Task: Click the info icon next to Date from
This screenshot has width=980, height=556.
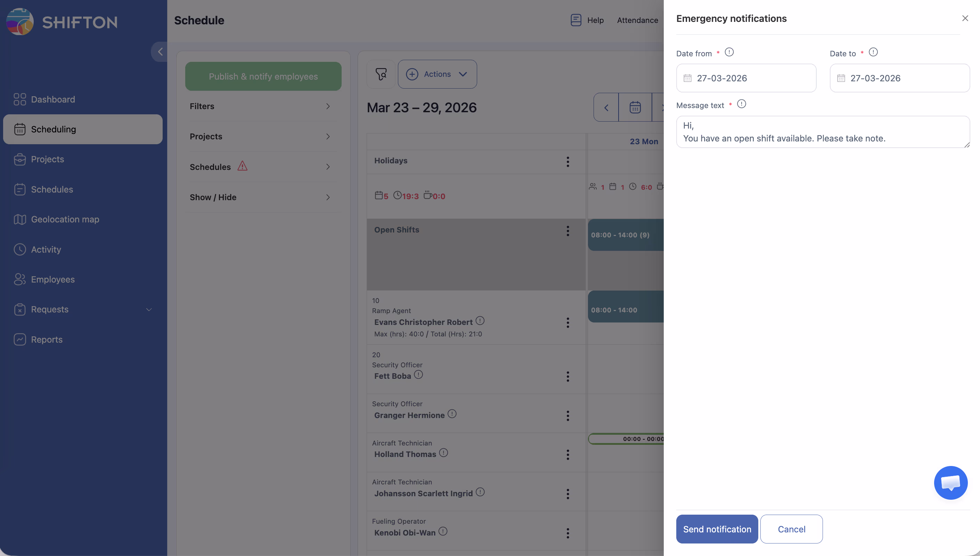Action: (x=729, y=52)
